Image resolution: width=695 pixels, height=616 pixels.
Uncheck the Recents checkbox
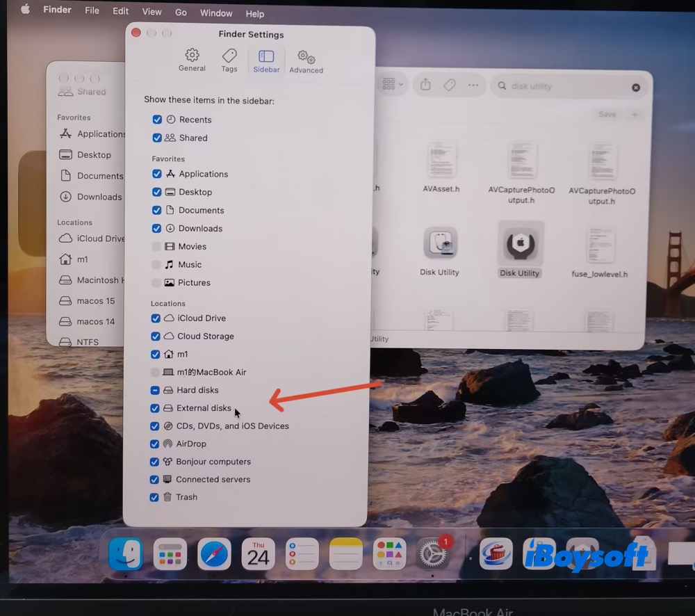coord(157,120)
